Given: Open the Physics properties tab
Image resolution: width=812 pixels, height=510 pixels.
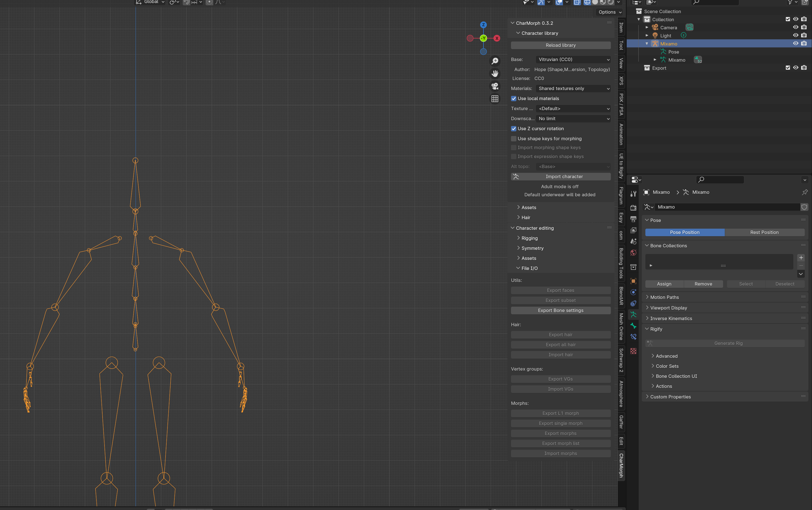Looking at the screenshot, I should coord(633,292).
